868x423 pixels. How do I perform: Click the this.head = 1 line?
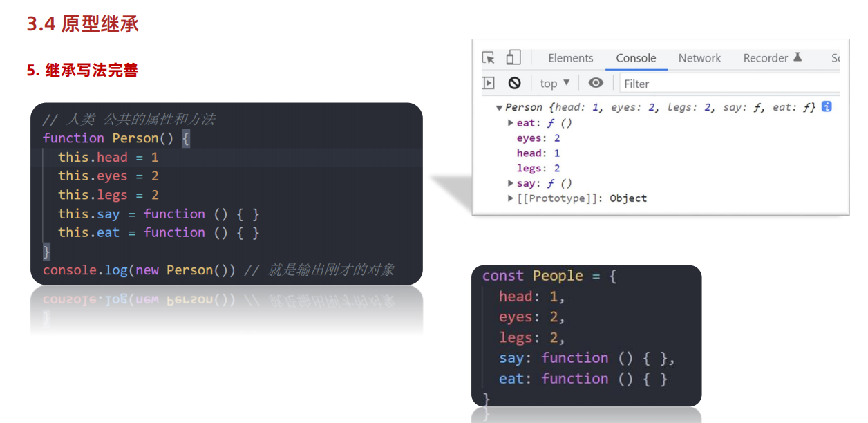click(108, 157)
